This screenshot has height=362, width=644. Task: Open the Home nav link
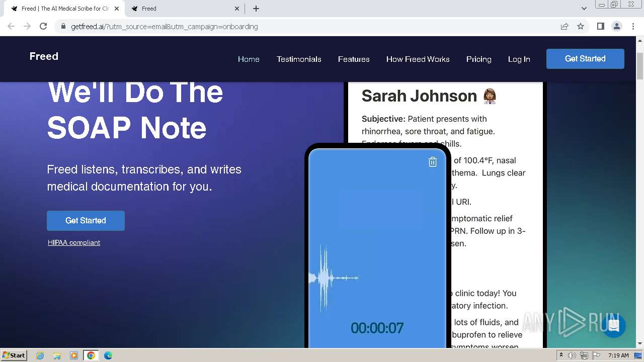click(x=249, y=59)
